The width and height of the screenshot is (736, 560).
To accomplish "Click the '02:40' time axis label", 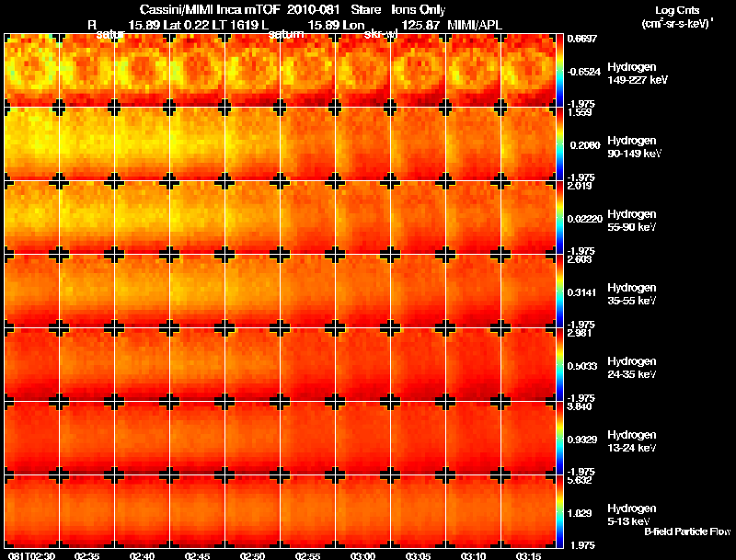I will [142, 556].
